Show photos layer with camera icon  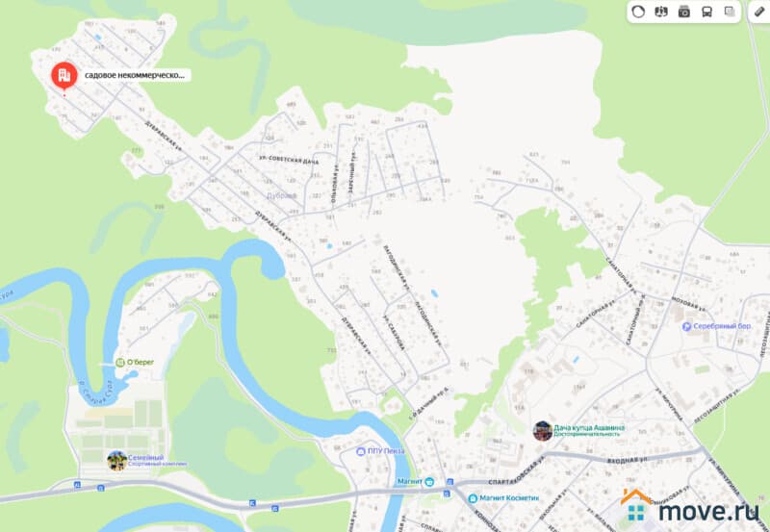[x=684, y=12]
